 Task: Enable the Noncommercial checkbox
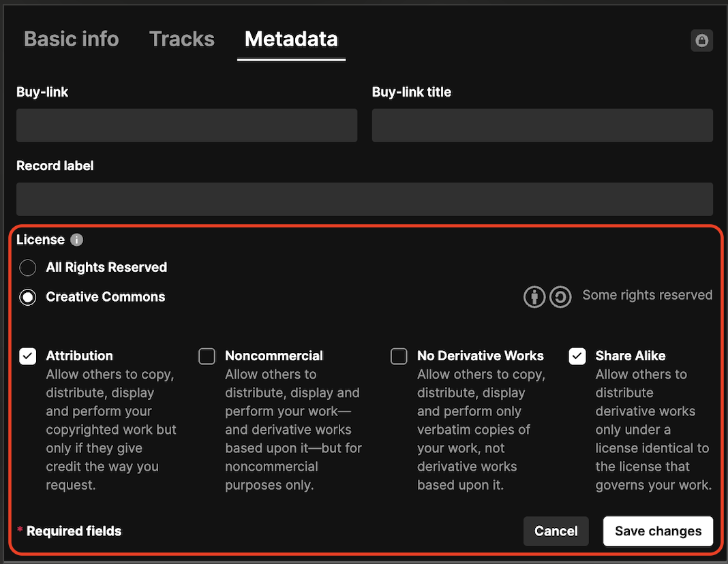point(207,356)
